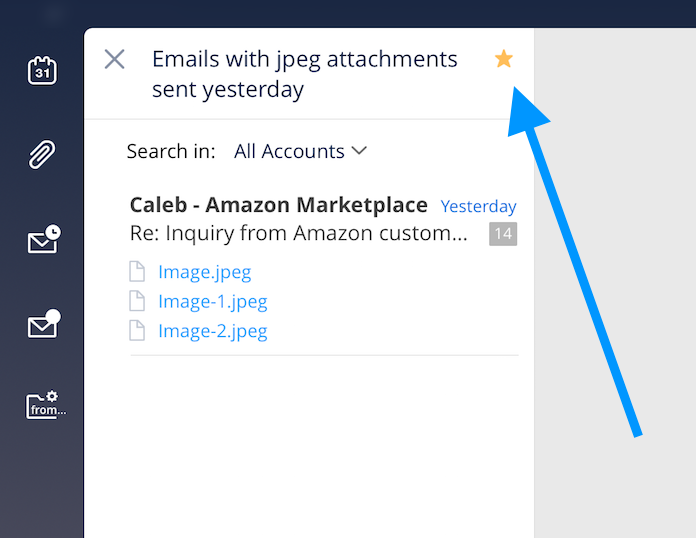Click the dropdown chevron next to All Accounts
696x538 pixels.
[x=360, y=151]
